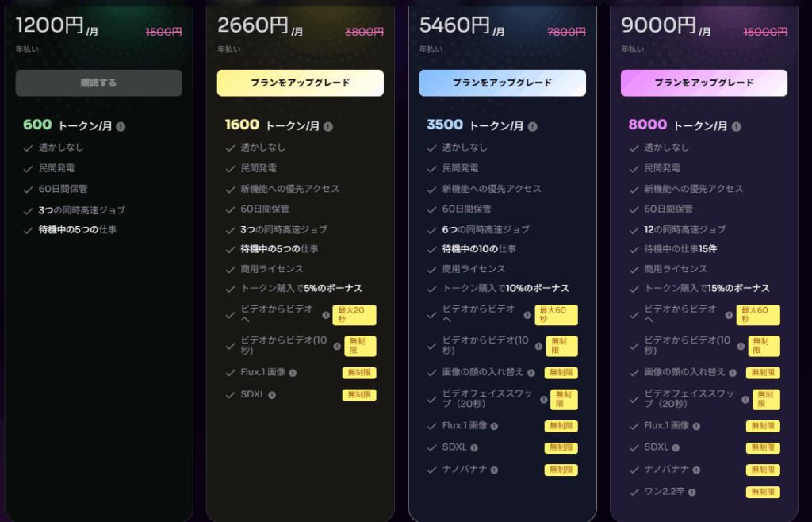This screenshot has width=812, height=522.
Task: Click blue プランをアップグレード button for 5460円
Action: coord(503,83)
